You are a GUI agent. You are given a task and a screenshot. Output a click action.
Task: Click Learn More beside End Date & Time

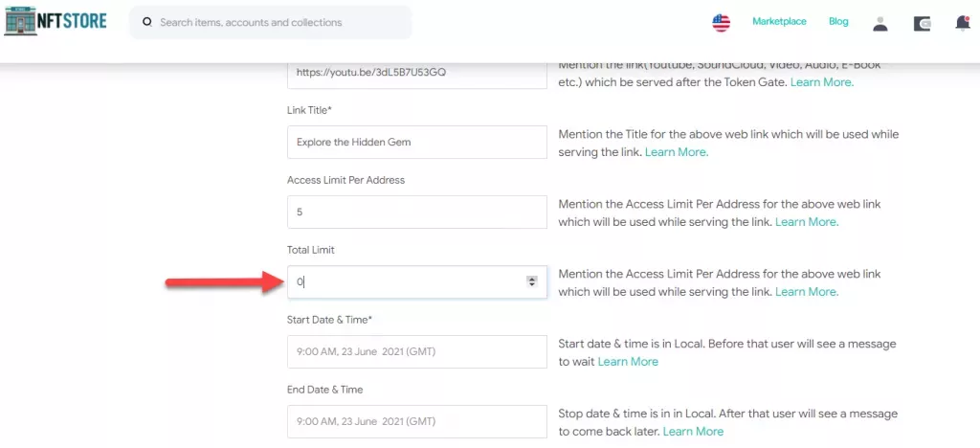coord(693,431)
